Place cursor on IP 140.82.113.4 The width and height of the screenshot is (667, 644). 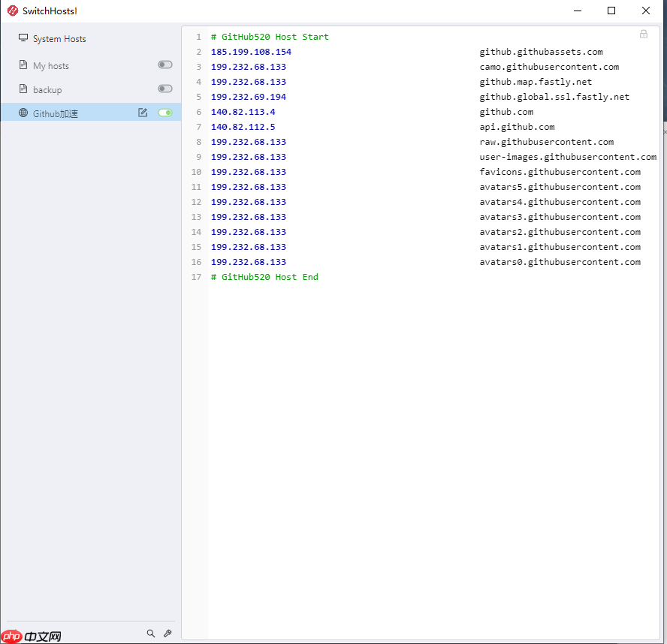[243, 112]
